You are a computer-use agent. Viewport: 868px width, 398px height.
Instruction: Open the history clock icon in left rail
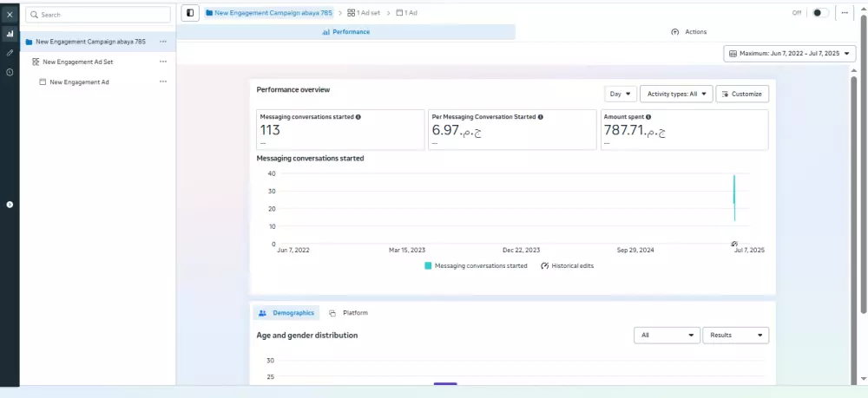[x=10, y=72]
